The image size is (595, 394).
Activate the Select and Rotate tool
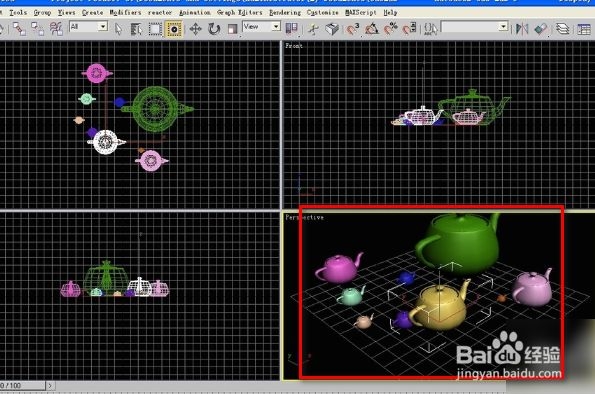coord(214,28)
